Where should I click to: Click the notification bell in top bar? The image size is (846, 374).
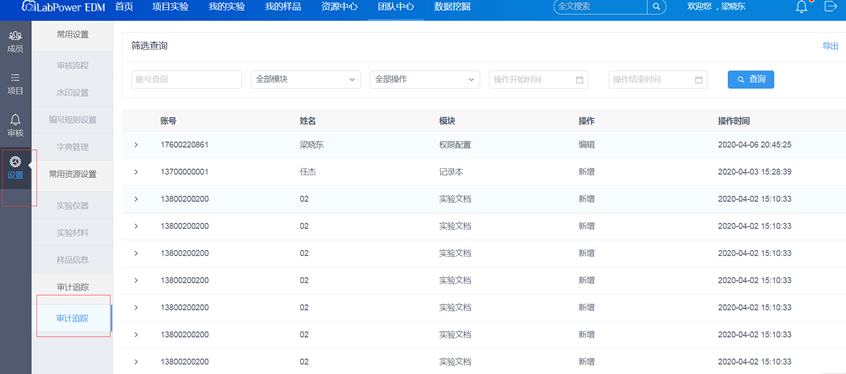802,7
